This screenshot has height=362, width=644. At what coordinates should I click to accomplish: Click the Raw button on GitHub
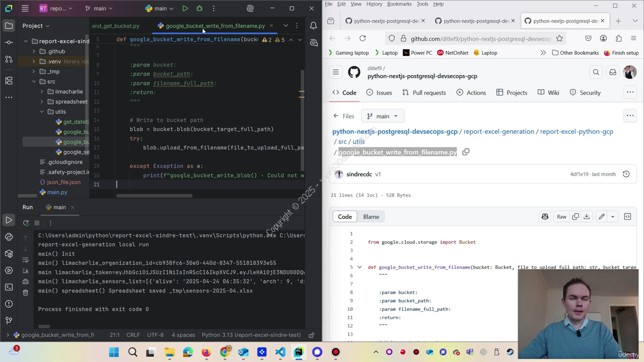[x=561, y=217]
